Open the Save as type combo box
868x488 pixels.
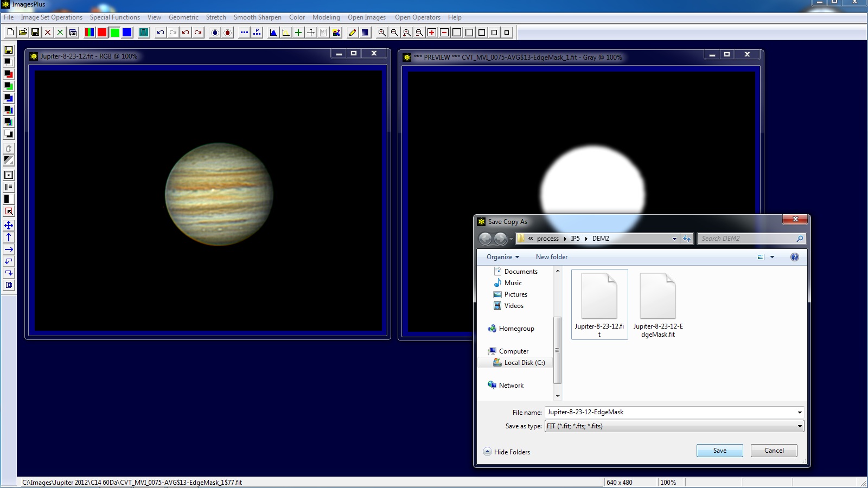674,426
